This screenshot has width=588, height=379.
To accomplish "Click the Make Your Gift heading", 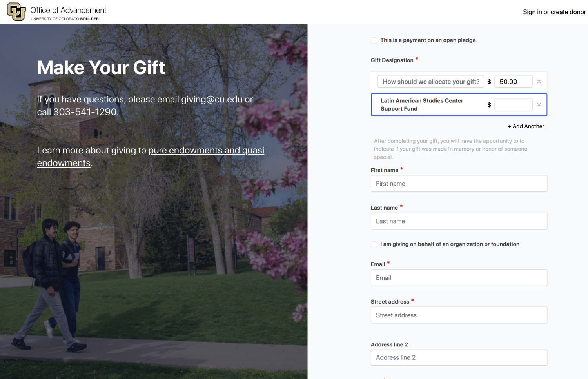I will 101,67.
